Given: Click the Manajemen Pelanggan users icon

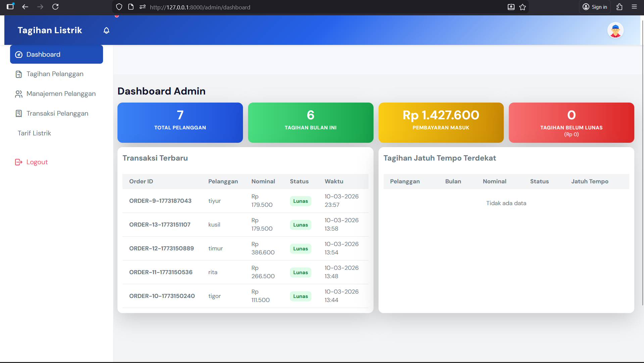Looking at the screenshot, I should [x=19, y=94].
